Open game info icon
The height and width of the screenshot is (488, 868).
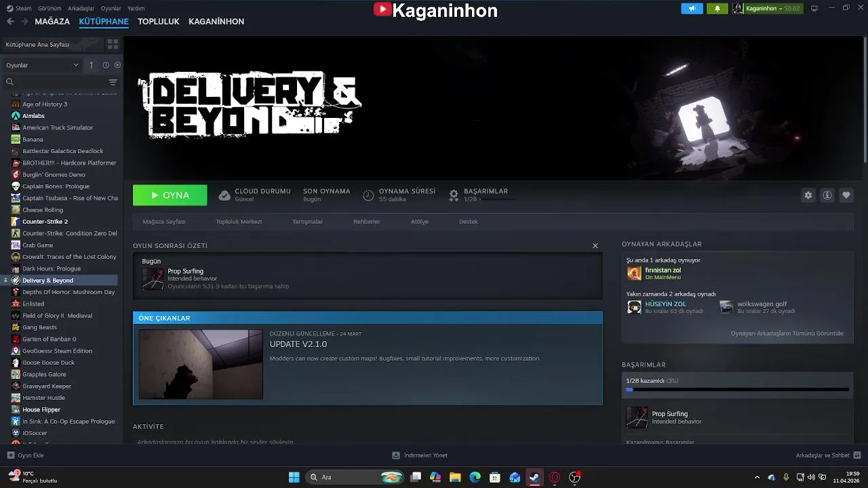[827, 195]
